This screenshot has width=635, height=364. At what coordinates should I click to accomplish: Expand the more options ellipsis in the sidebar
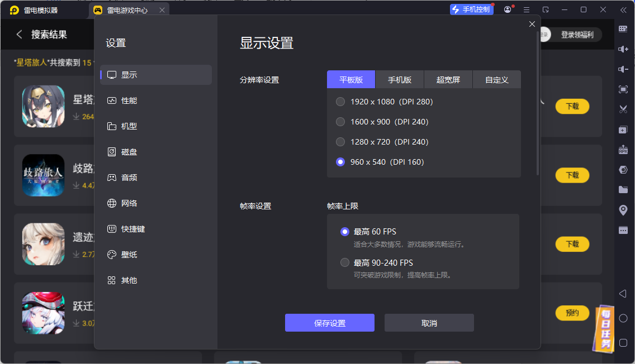[623, 229]
